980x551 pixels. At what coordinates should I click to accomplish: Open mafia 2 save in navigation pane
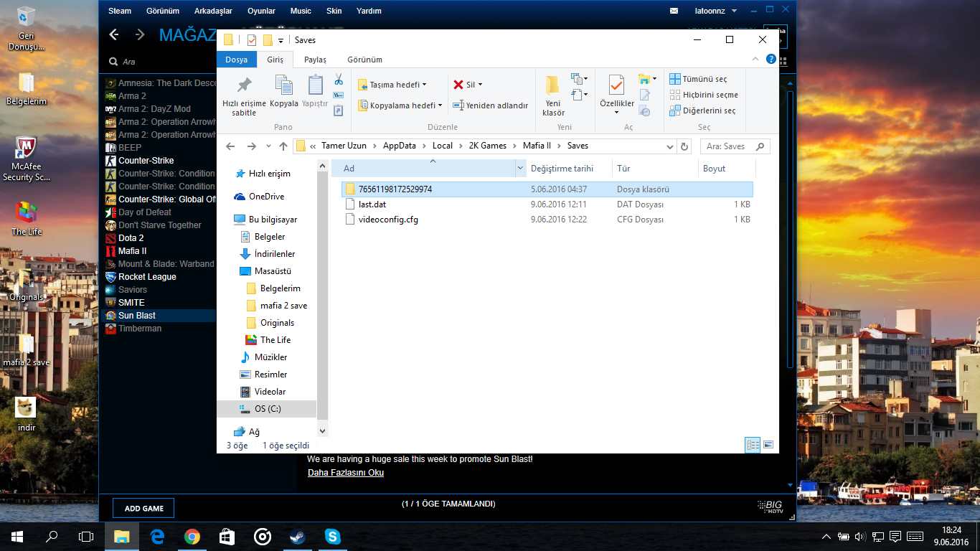(283, 306)
